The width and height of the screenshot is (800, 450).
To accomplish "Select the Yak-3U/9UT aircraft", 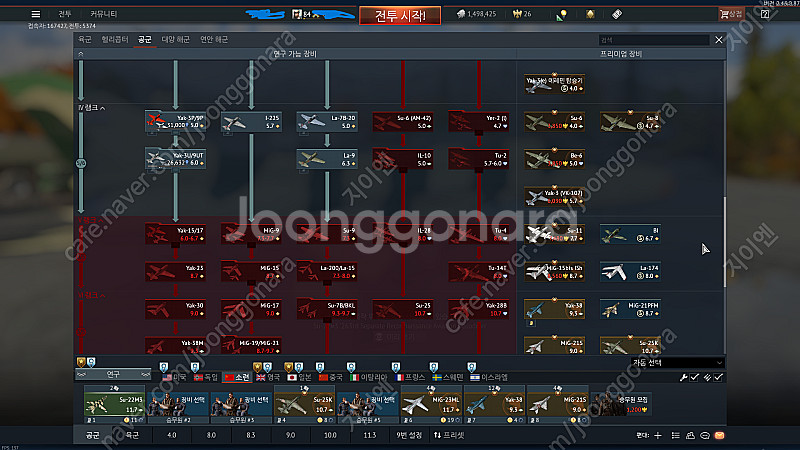I will coord(176,159).
